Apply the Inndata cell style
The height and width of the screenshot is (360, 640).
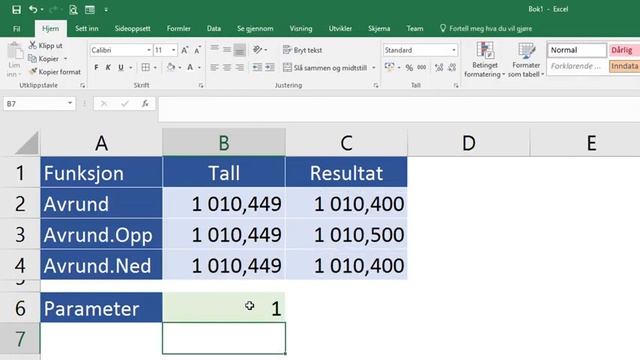pyautogui.click(x=624, y=66)
